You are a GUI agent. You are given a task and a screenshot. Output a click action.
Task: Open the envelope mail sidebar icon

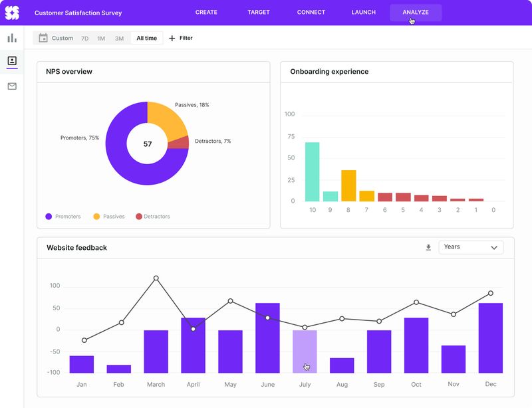(x=12, y=86)
